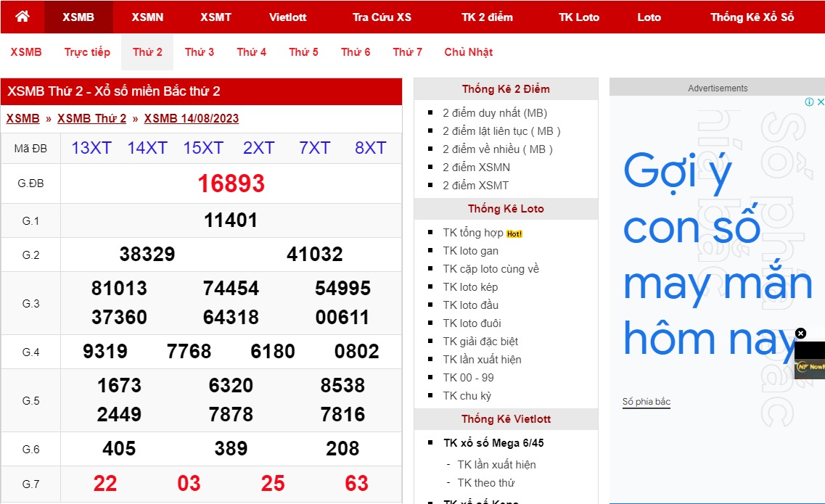Image resolution: width=825 pixels, height=504 pixels.
Task: Open TK xổ số Mega 6/45 link
Action: click(x=493, y=443)
